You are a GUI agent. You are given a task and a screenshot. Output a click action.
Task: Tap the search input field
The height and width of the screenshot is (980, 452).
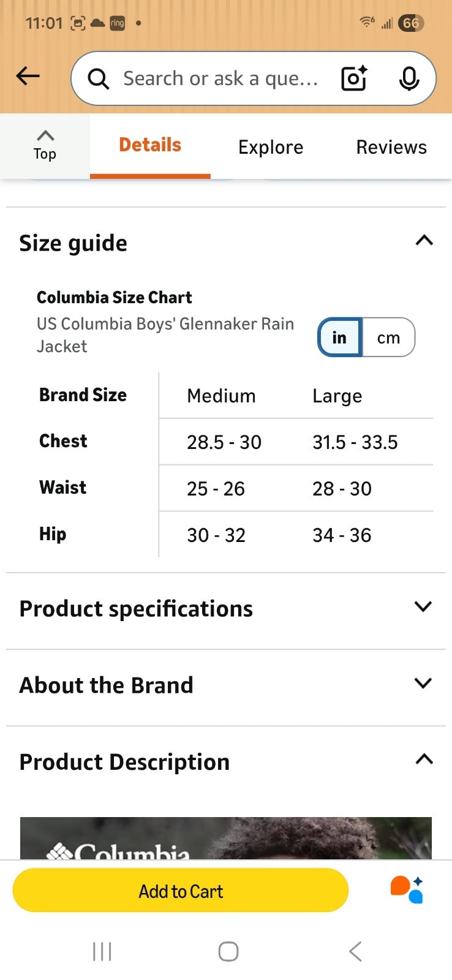[220, 78]
